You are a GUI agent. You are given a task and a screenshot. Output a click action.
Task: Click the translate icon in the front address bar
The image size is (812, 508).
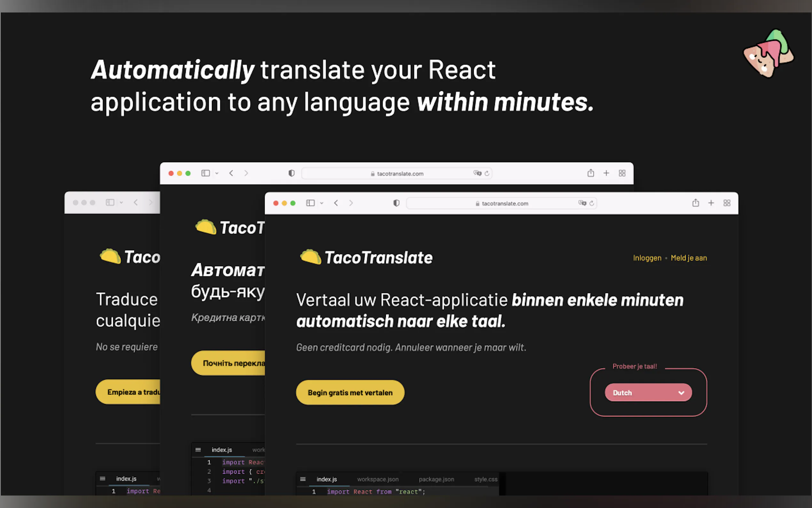click(582, 203)
